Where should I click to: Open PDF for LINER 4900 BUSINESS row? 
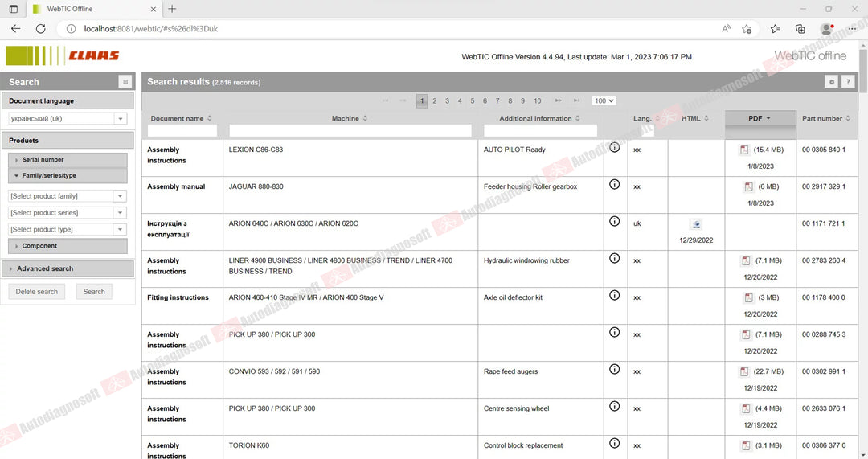746,260
